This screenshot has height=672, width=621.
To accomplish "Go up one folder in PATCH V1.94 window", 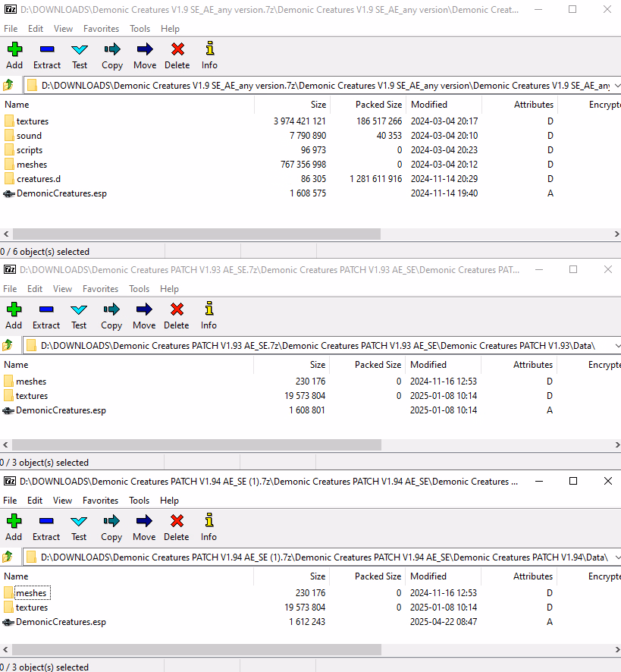I will pyautogui.click(x=8, y=557).
